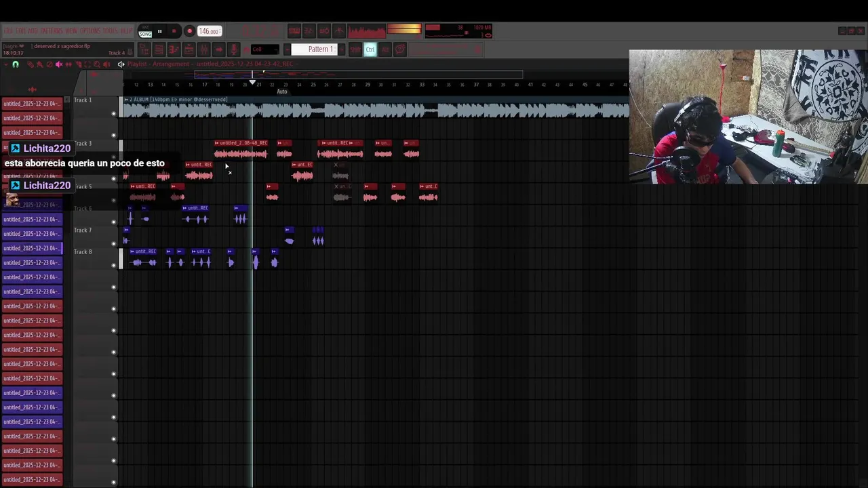Click the first panel icon right of time display
Viewport: 868px width, 488px height.
tap(294, 31)
